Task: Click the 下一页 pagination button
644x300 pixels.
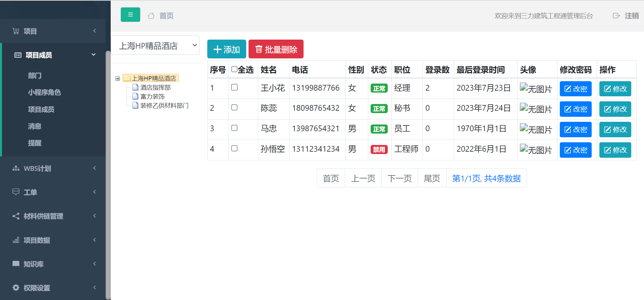Action: (x=399, y=178)
